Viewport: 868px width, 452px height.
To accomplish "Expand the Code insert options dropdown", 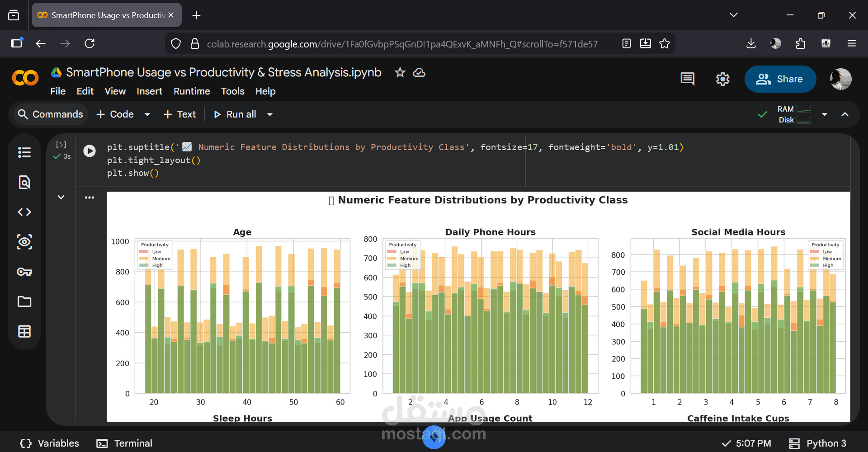I will click(x=147, y=114).
